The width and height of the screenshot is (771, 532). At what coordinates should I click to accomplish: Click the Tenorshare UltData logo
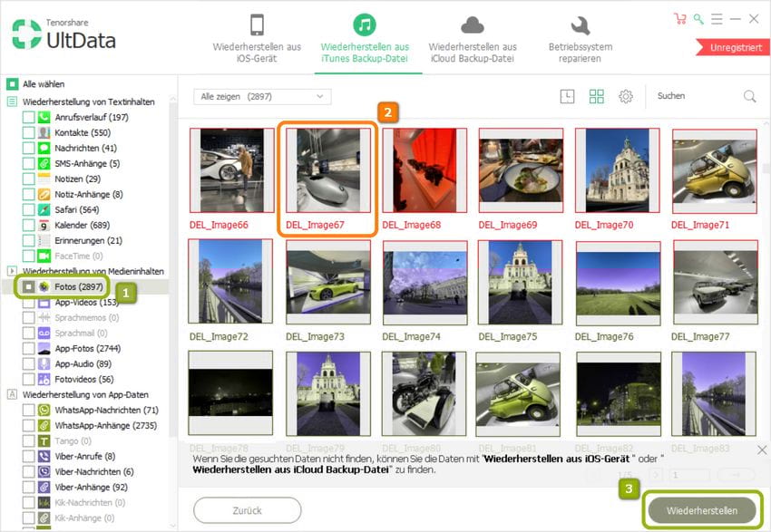tap(63, 34)
